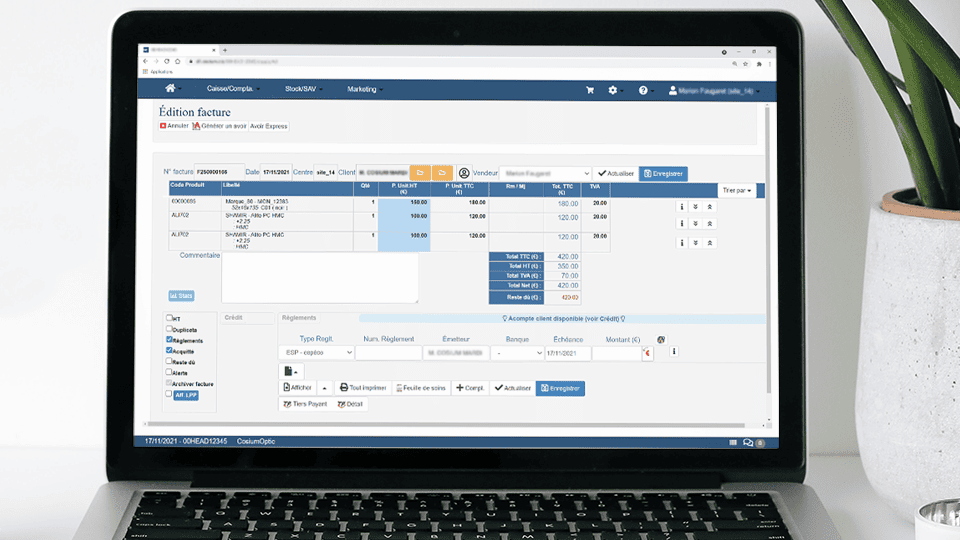
Task: Open the Trier par dropdown
Action: click(737, 190)
